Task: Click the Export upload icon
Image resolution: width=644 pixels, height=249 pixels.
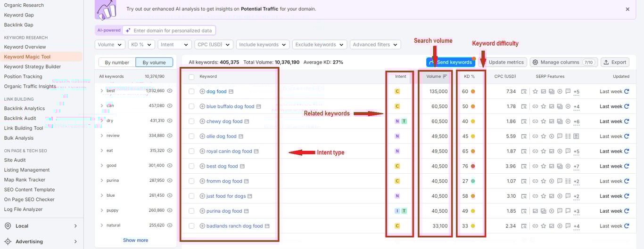Action: [606, 62]
